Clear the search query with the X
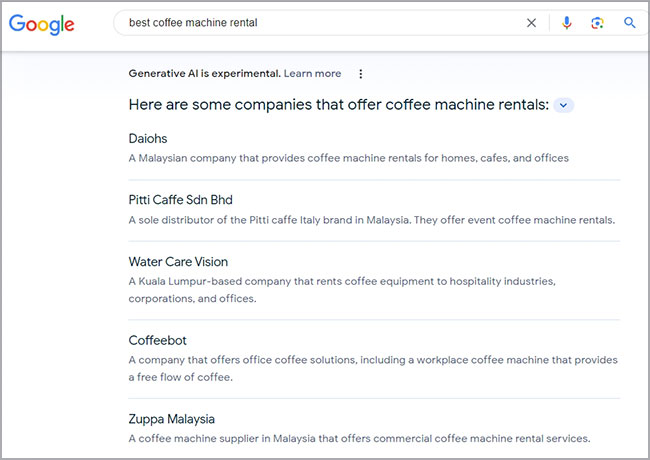Image resolution: width=650 pixels, height=460 pixels. 531,23
